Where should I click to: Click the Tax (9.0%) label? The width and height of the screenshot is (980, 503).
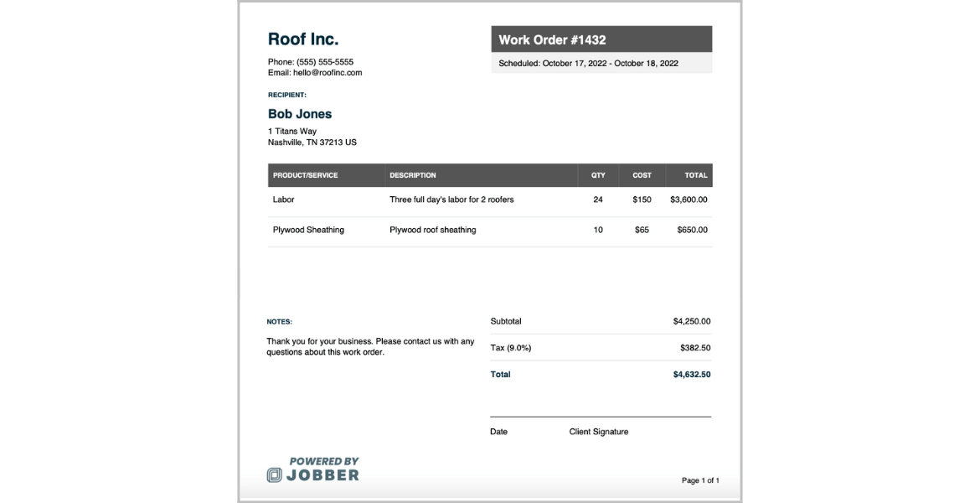[511, 348]
